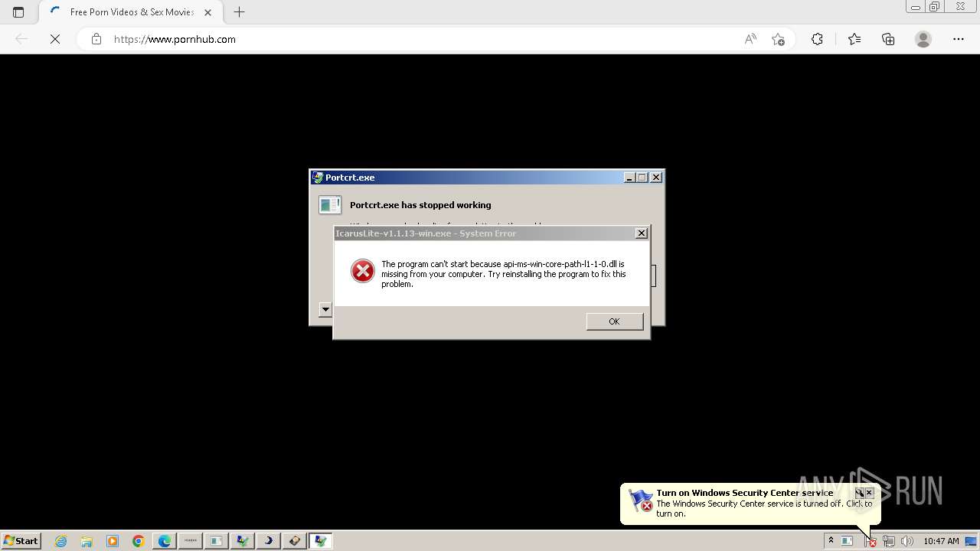Switch to Microsoft Edge taskbar button
Viewport: 980px width, 551px height.
pos(165,541)
